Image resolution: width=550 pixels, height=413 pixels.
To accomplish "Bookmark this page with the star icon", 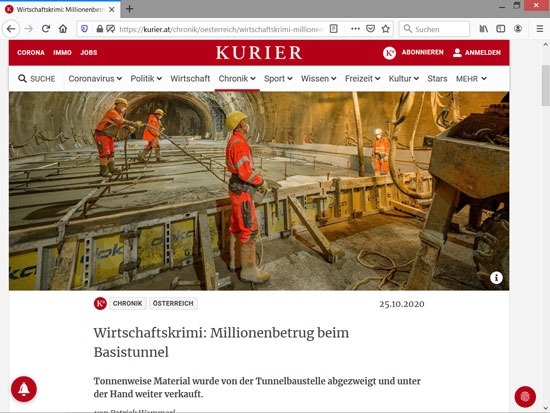I will [x=385, y=29].
